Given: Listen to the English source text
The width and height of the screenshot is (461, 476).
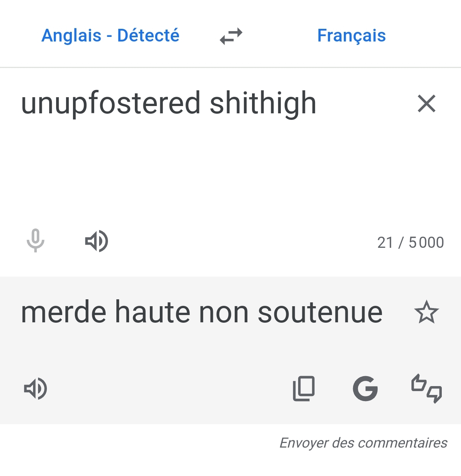Looking at the screenshot, I should point(96,241).
